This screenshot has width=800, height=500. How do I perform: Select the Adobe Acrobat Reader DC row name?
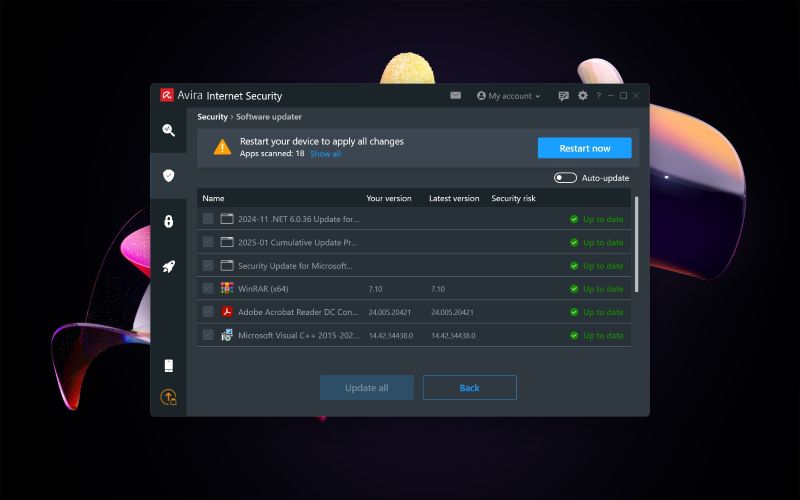click(x=298, y=312)
